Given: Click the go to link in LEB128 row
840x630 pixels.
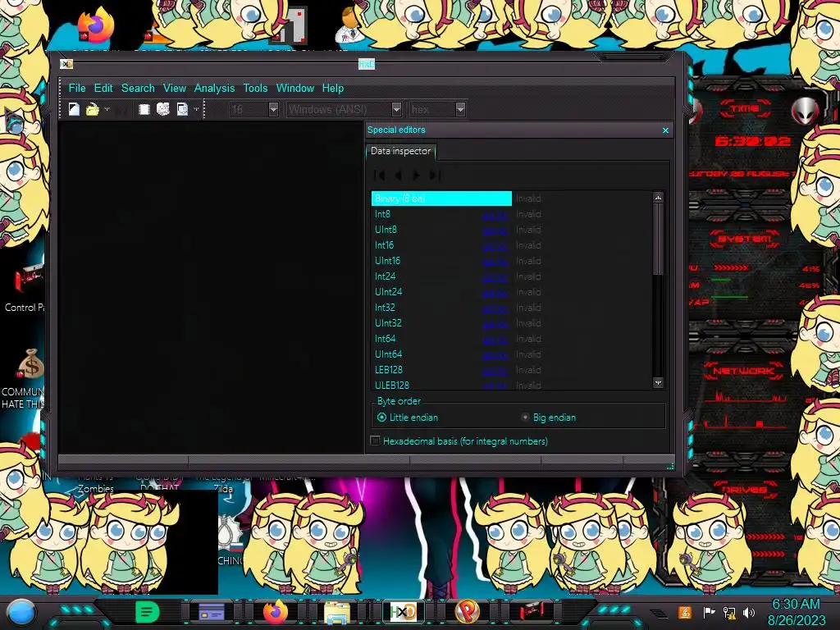Looking at the screenshot, I should 495,370.
